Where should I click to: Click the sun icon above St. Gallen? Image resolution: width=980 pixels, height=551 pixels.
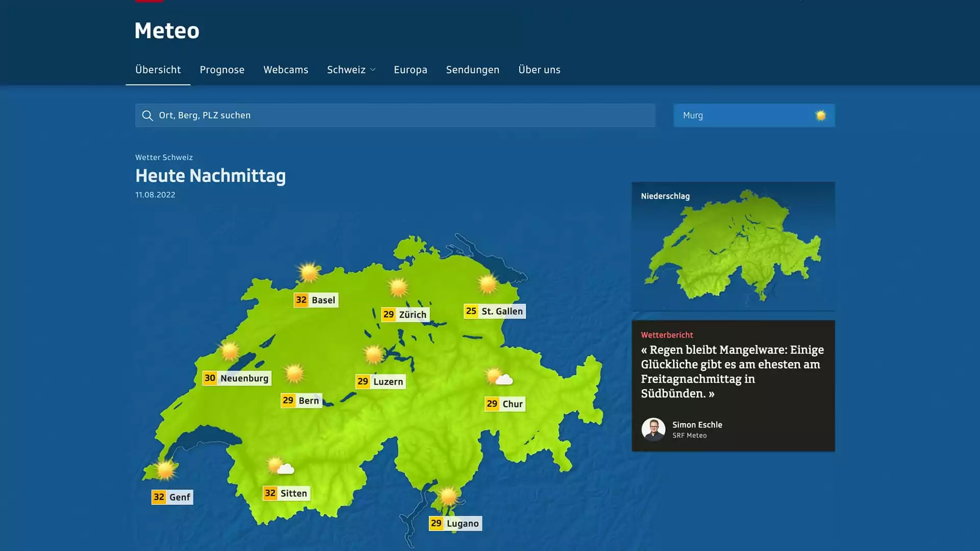pos(488,284)
